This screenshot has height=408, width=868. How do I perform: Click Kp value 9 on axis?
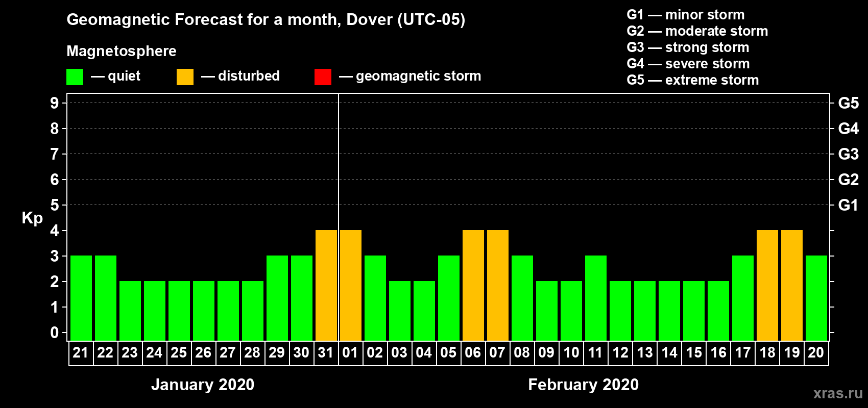click(x=55, y=103)
